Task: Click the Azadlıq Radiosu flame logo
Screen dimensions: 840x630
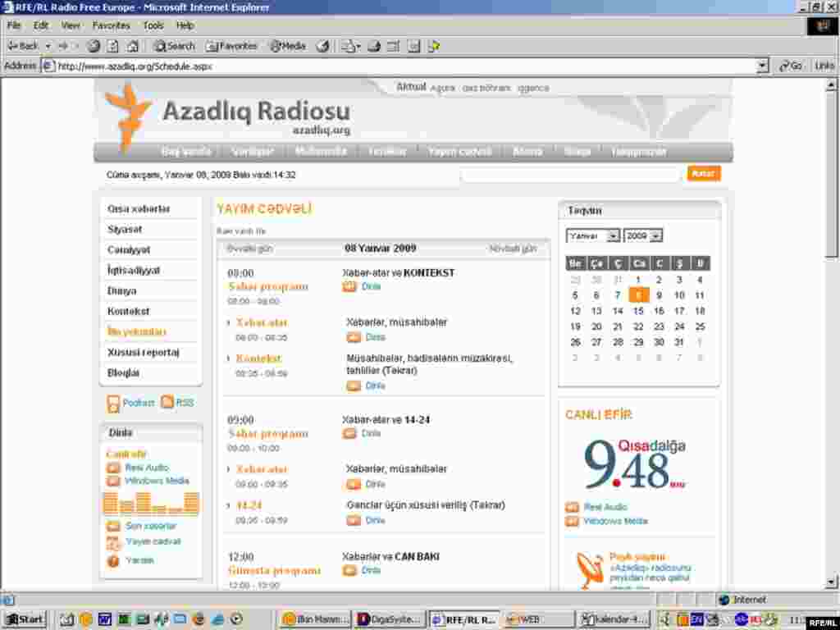Action: tap(129, 112)
